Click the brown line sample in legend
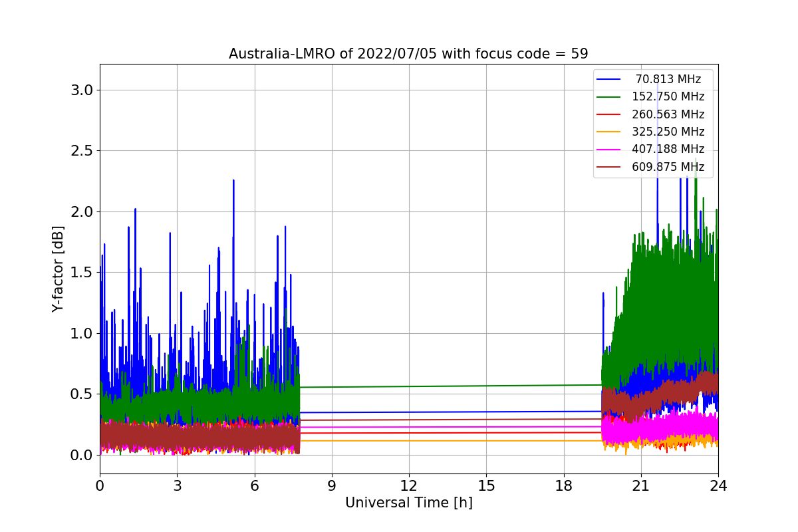Screen dimensions: 798x532 [610, 168]
